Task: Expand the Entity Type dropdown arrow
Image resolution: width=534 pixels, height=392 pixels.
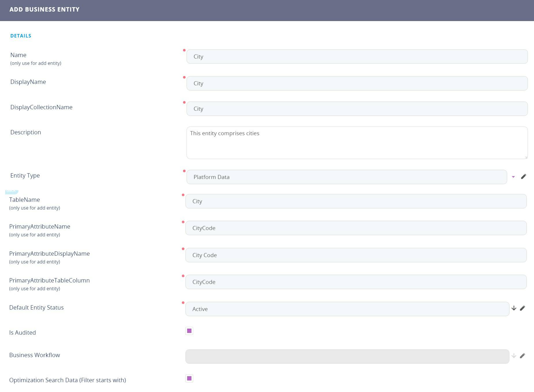Action: [513, 177]
